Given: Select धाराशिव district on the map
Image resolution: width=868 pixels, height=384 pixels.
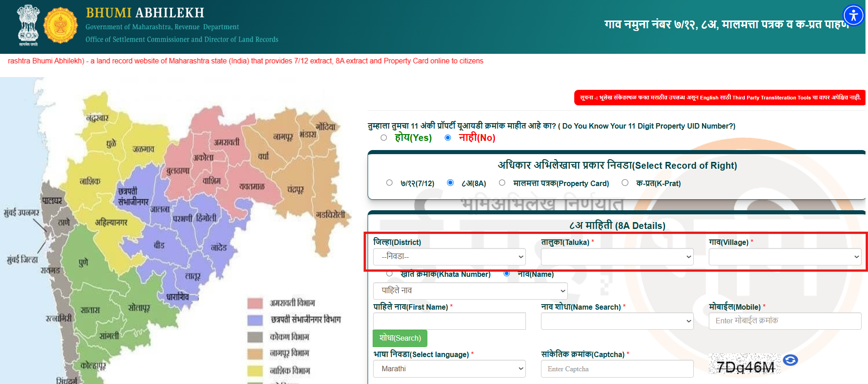Looking at the screenshot, I should 177,297.
